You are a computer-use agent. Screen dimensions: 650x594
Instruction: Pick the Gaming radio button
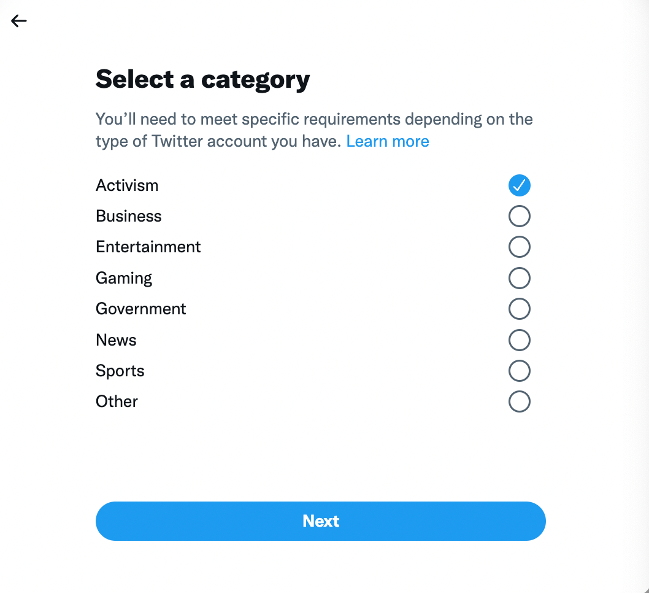pyautogui.click(x=519, y=278)
